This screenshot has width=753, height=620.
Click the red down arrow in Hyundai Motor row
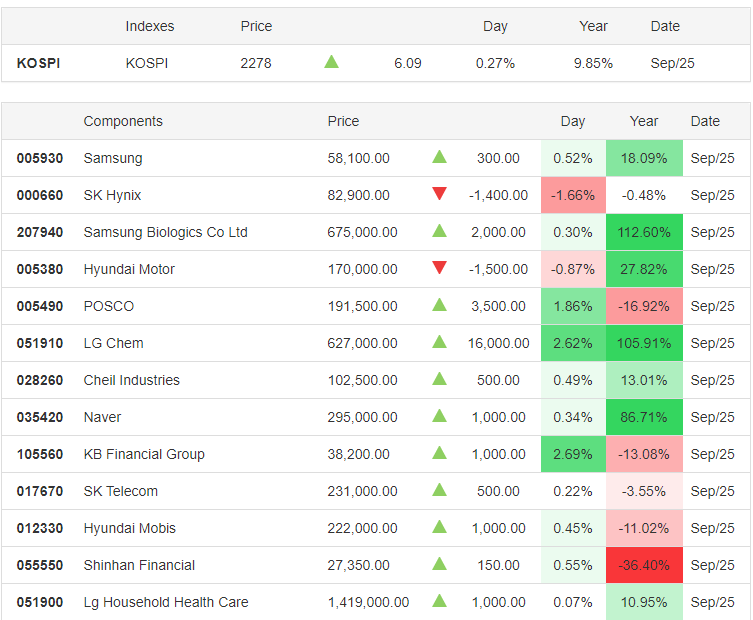[x=439, y=267]
